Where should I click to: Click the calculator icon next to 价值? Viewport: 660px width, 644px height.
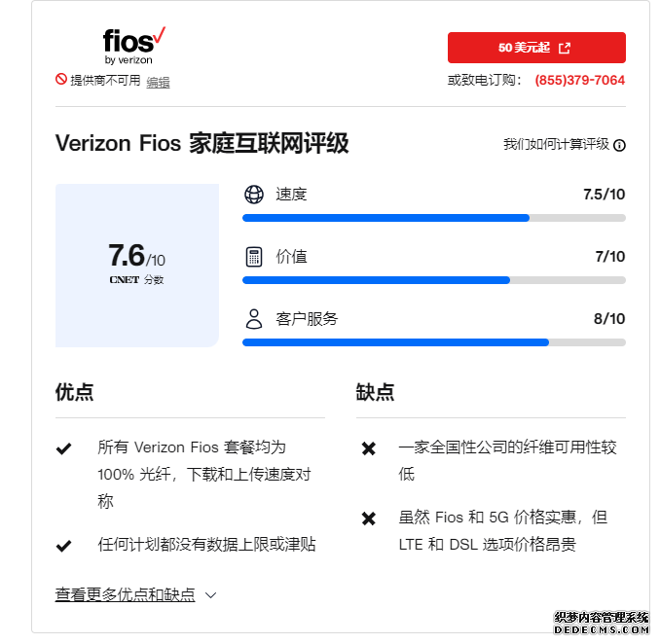pos(254,257)
